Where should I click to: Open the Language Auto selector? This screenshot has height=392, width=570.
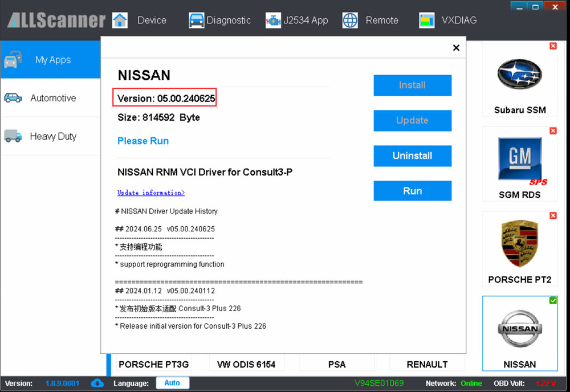(172, 383)
